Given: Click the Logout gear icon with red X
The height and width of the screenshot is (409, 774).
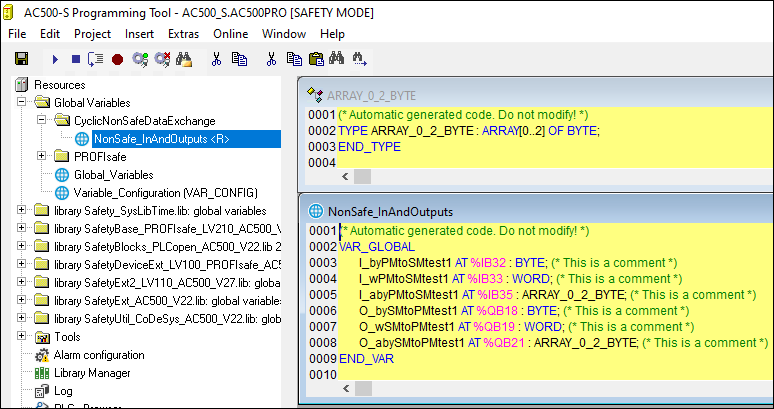Looking at the screenshot, I should (x=163, y=60).
